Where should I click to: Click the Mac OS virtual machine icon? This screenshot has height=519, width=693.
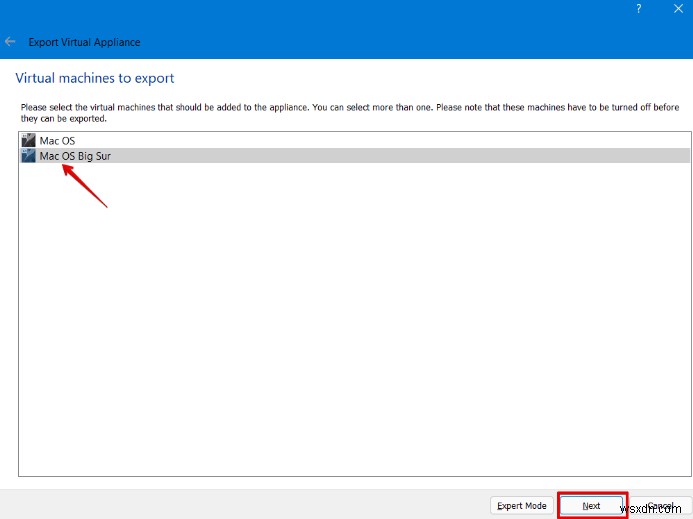point(28,140)
